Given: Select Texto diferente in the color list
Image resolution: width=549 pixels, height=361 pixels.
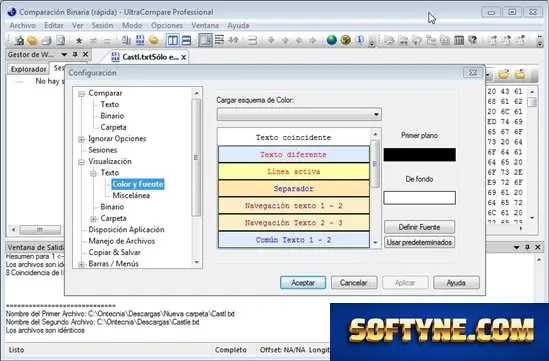Looking at the screenshot, I should [294, 154].
